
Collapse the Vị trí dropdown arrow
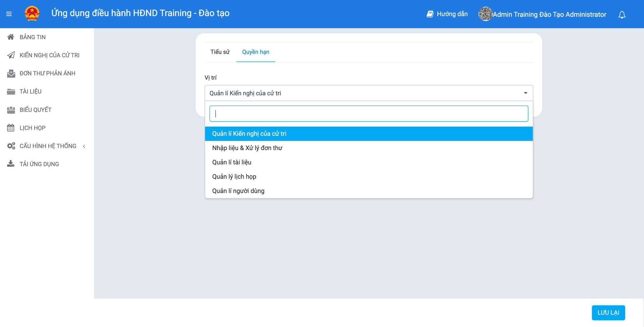[525, 93]
